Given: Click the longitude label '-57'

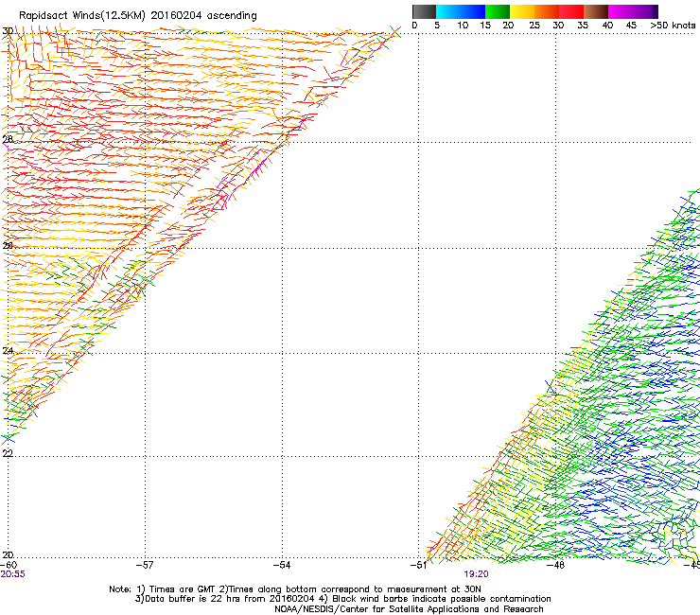Looking at the screenshot, I should point(145,565).
